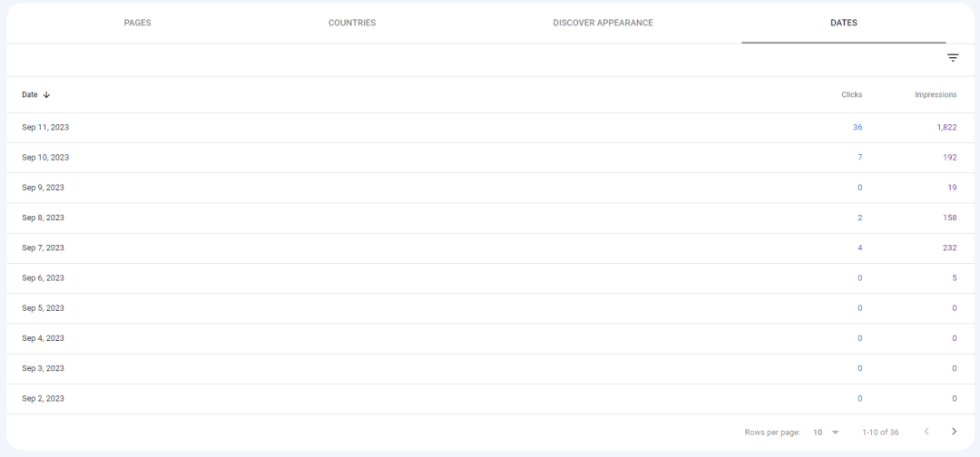Click the 192 impressions value
The image size is (980, 457).
[x=950, y=158]
